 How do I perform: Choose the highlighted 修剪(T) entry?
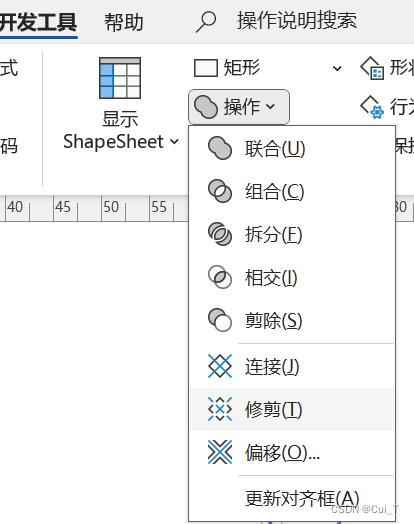(x=292, y=409)
